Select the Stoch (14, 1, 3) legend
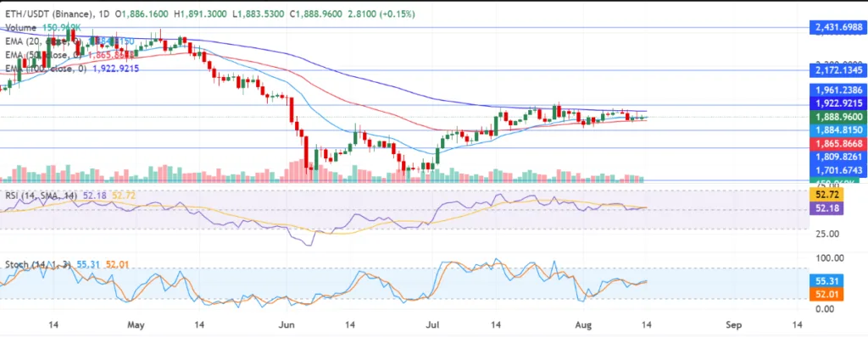This screenshot has height=337, width=868. [x=37, y=265]
